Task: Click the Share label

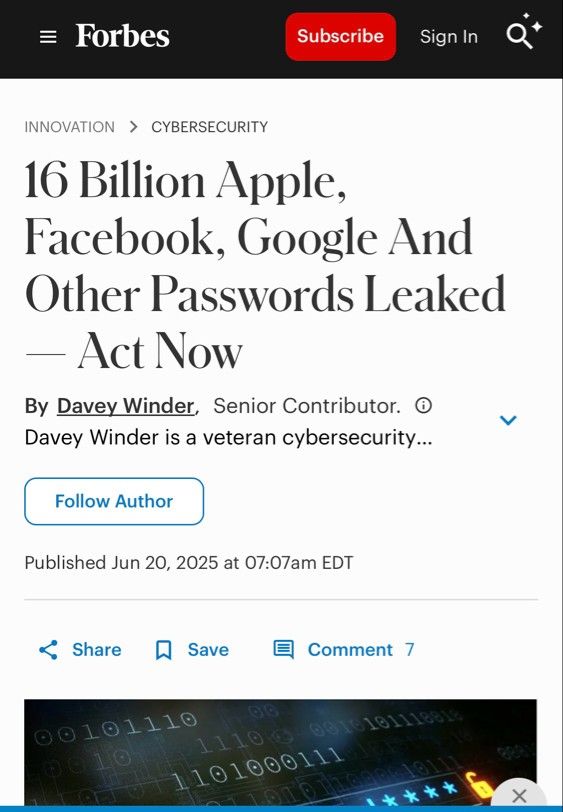Action: click(x=96, y=649)
